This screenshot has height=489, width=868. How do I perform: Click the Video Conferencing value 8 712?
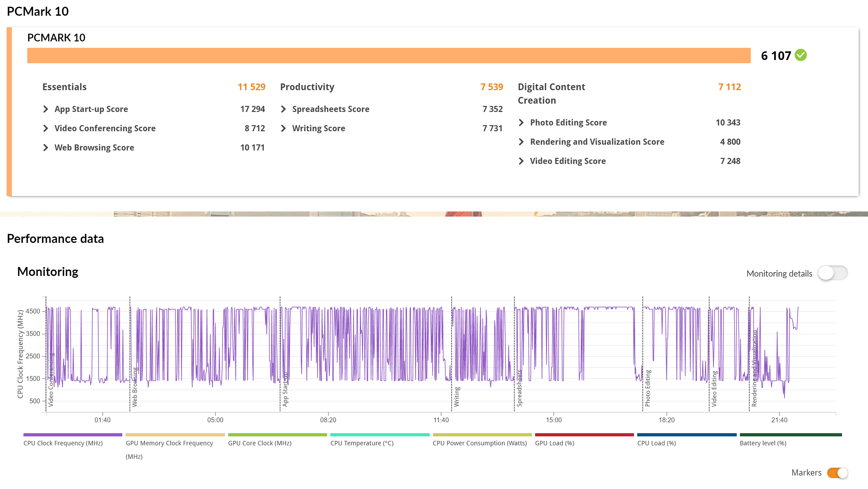pyautogui.click(x=255, y=128)
